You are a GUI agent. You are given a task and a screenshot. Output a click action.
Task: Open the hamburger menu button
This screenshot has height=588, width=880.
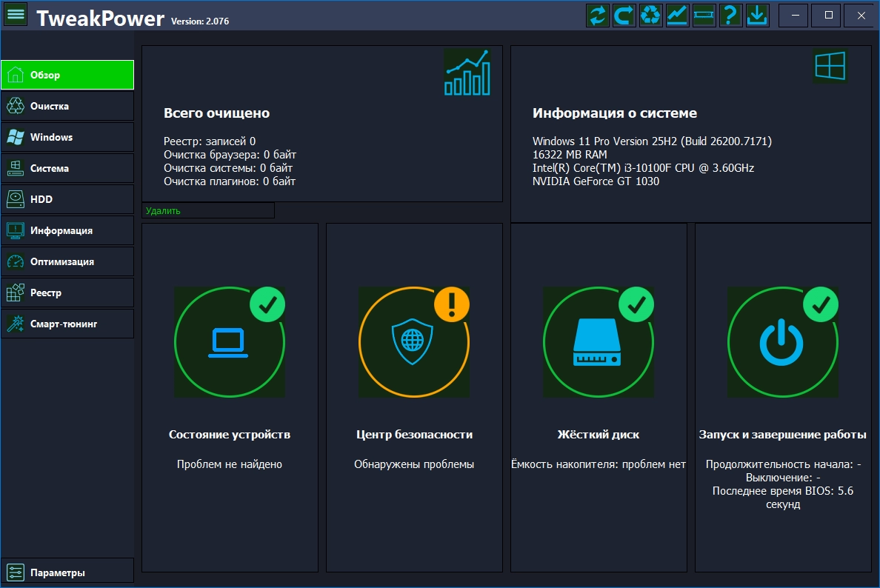point(16,15)
